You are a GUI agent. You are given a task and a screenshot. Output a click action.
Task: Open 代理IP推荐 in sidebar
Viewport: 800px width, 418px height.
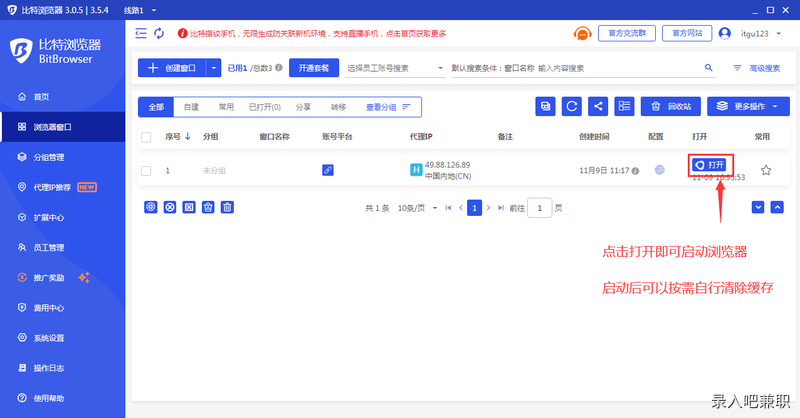pos(62,187)
